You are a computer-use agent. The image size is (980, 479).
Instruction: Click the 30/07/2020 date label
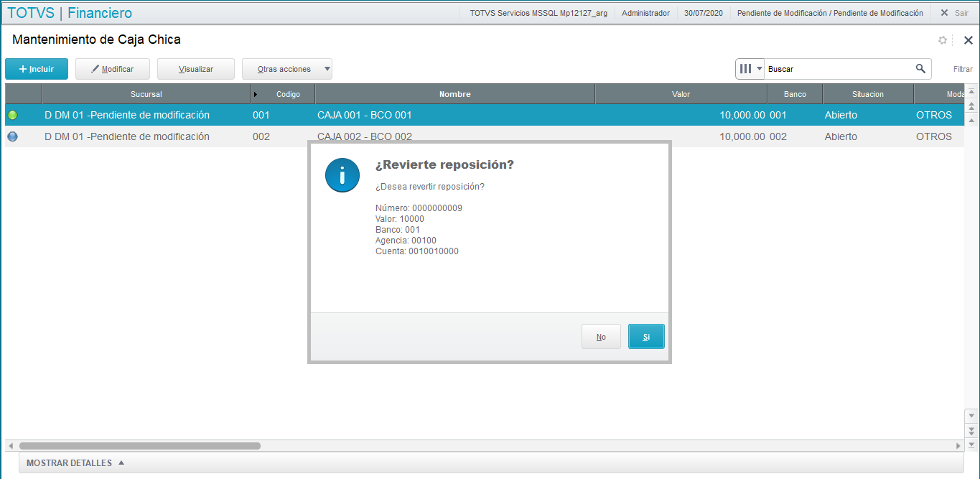tap(704, 13)
